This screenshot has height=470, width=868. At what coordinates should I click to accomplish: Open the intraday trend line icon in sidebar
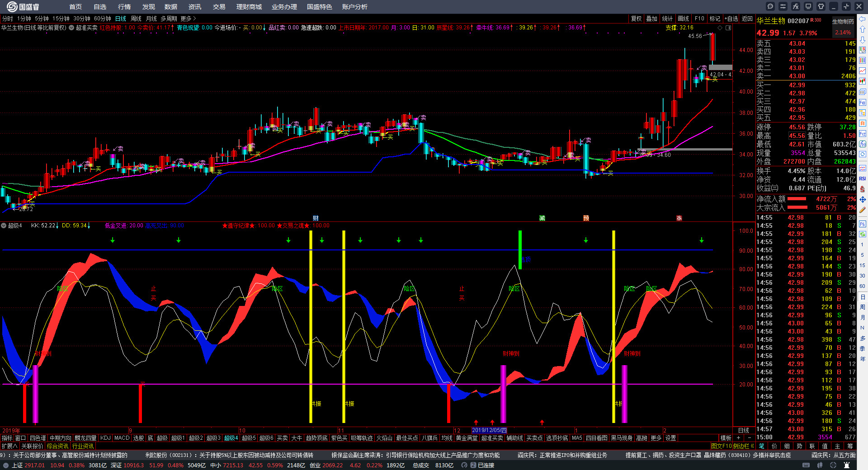(863, 71)
